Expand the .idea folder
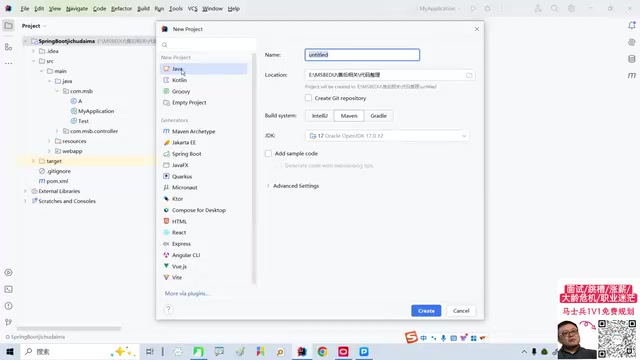Screen dimensions: 640x360 (33, 51)
